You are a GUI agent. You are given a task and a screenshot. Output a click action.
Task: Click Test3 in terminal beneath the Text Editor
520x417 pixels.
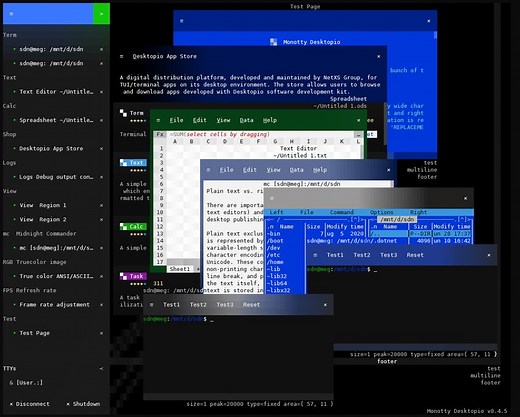(225, 305)
